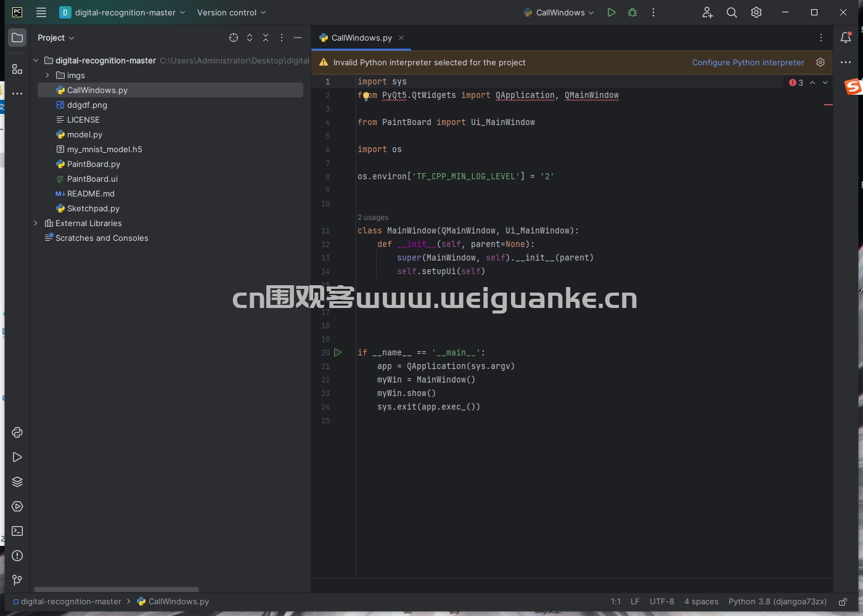
Task: Open the Python 3.8 interpreter selector
Action: (777, 602)
